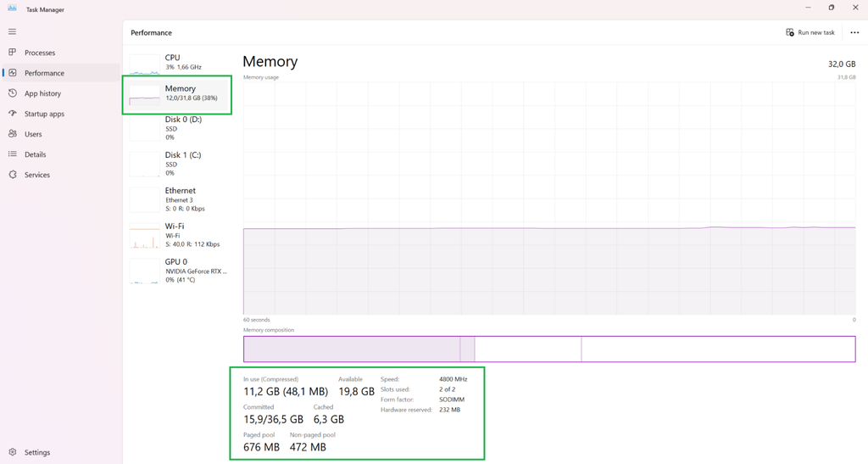The width and height of the screenshot is (868, 464).
Task: Click the Slots used 2 of 2 value
Action: point(448,389)
